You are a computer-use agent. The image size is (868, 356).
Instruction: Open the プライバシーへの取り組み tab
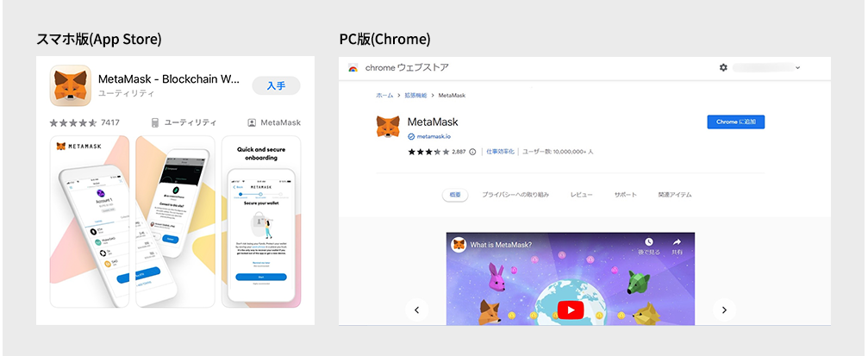click(x=515, y=195)
